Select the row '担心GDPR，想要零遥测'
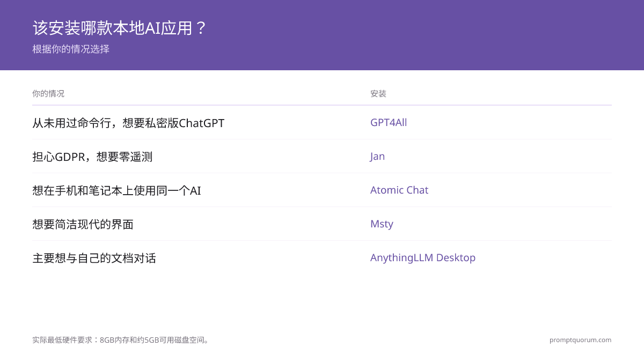This screenshot has width=644, height=362. pos(322,157)
